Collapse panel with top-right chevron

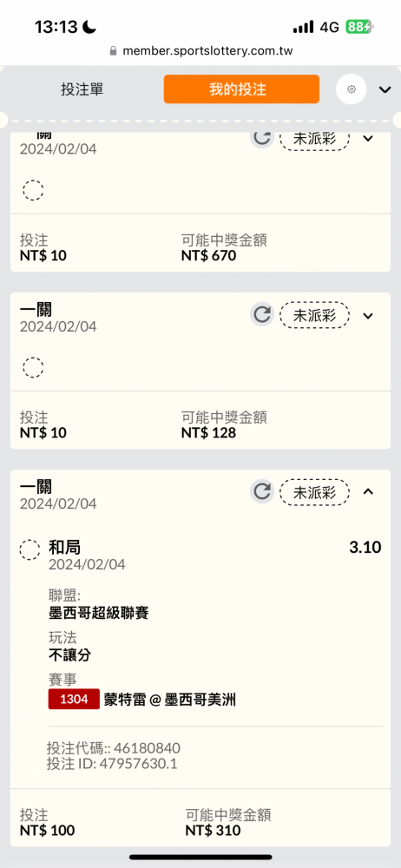tap(385, 89)
